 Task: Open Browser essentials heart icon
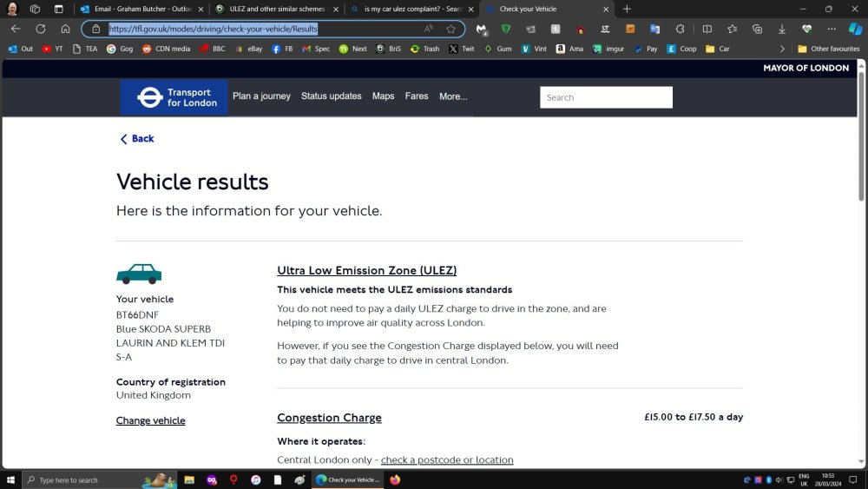click(x=807, y=29)
